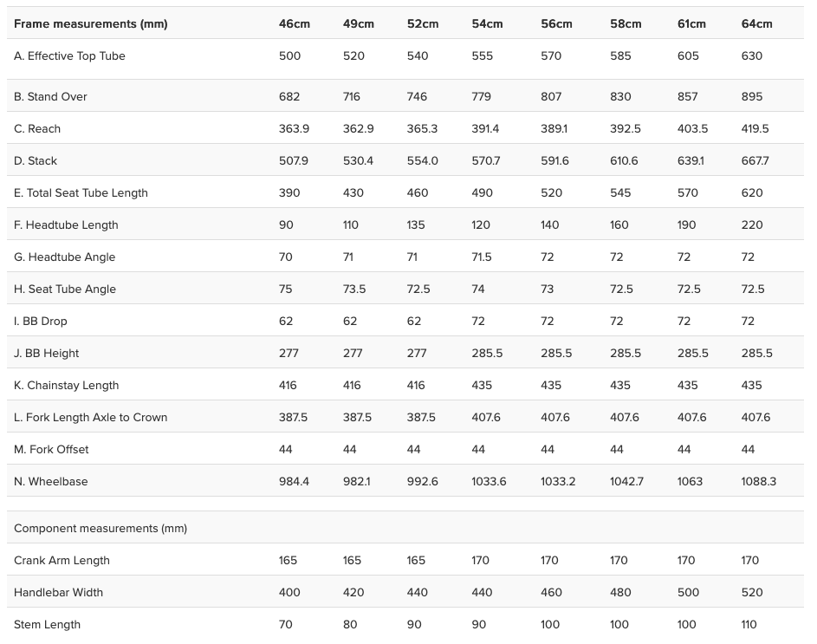The height and width of the screenshot is (644, 817).
Task: Select the K. Chainstay Length label
Action: [67, 385]
